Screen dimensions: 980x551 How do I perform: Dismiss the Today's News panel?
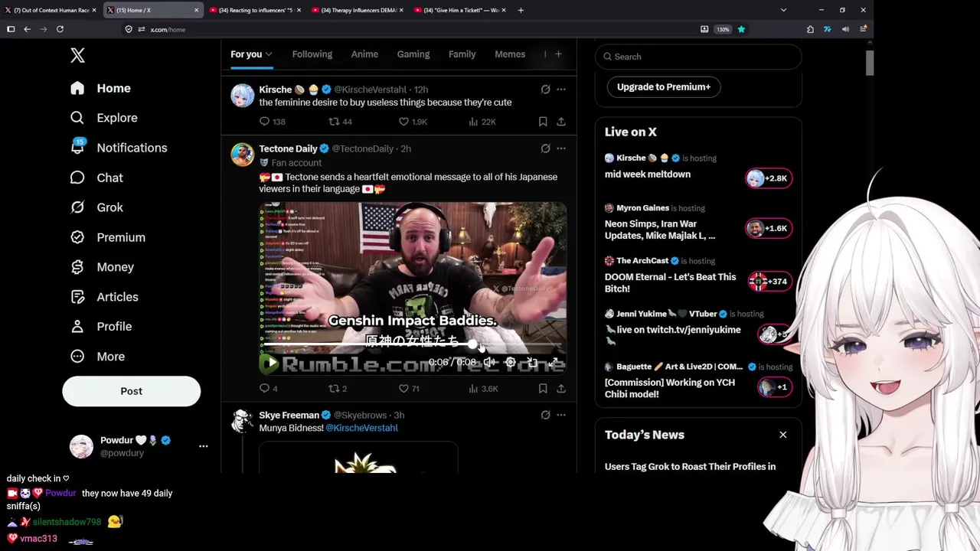(783, 435)
